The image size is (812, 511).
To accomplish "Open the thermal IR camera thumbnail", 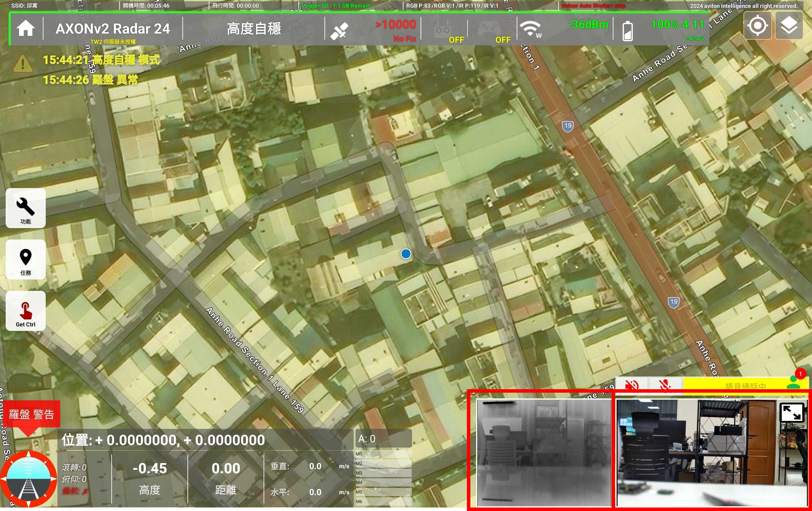I will [x=544, y=452].
